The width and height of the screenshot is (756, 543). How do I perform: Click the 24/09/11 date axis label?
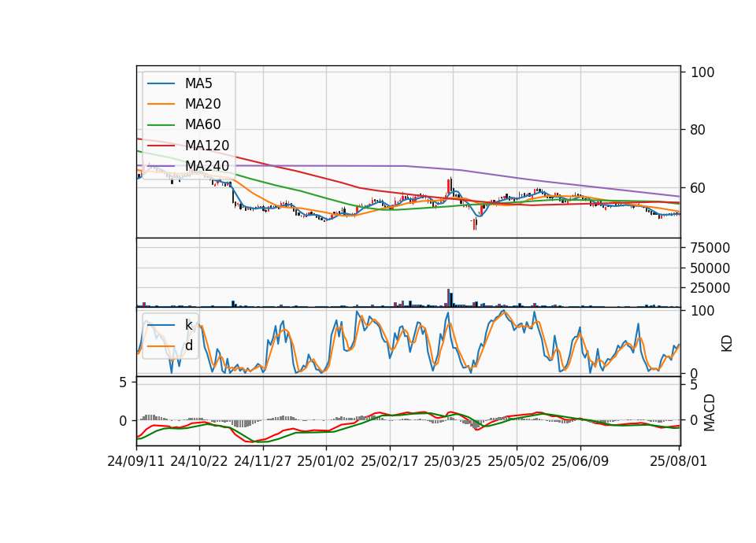[136, 461]
